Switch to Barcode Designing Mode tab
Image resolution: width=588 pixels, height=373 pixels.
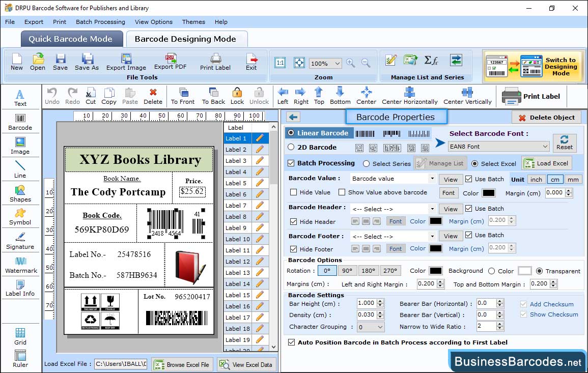186,39
